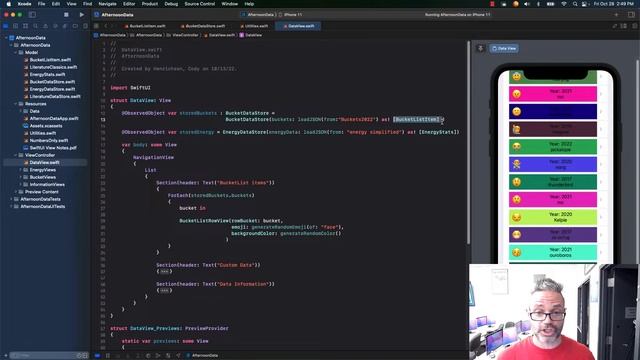The width and height of the screenshot is (640, 360).
Task: Open the Navigate menu
Action: [107, 4]
